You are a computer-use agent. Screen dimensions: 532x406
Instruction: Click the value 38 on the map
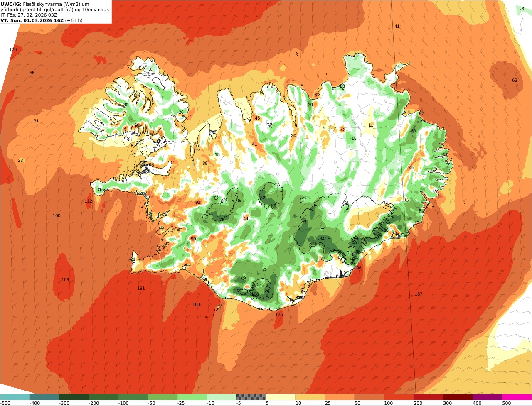coord(205,163)
